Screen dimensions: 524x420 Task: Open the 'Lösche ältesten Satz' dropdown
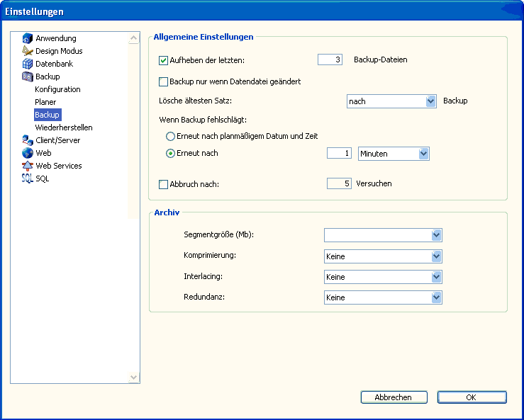point(430,101)
